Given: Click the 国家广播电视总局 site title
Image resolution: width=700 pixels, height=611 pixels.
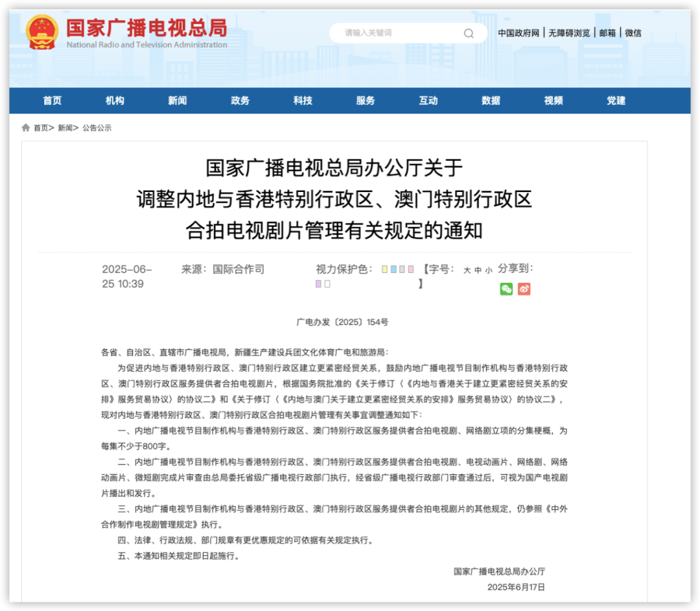Looking at the screenshot, I should pyautogui.click(x=147, y=28).
